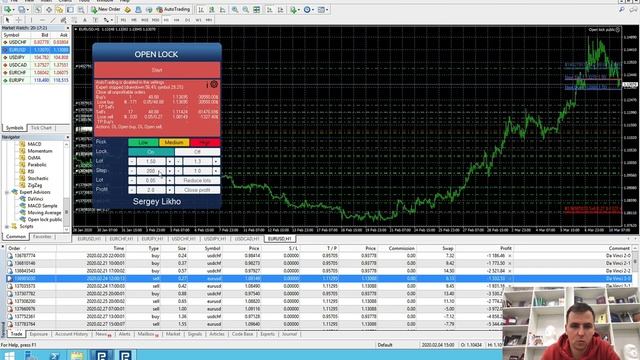The width and height of the screenshot is (640, 360).
Task: Select Low risk level
Action: [143, 142]
